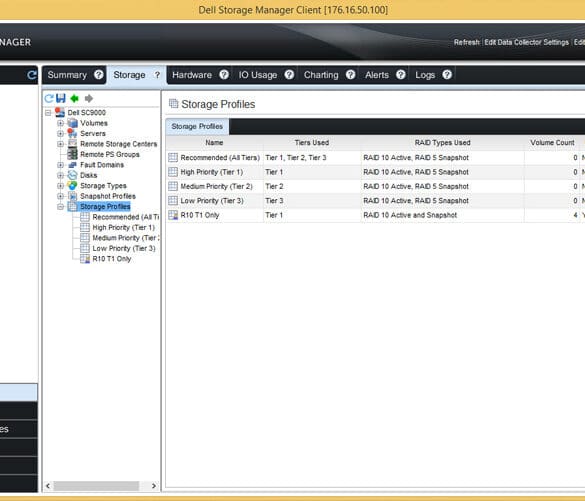Click the save floppy disk icon
Viewport: 585px width, 501px height.
click(x=60, y=98)
